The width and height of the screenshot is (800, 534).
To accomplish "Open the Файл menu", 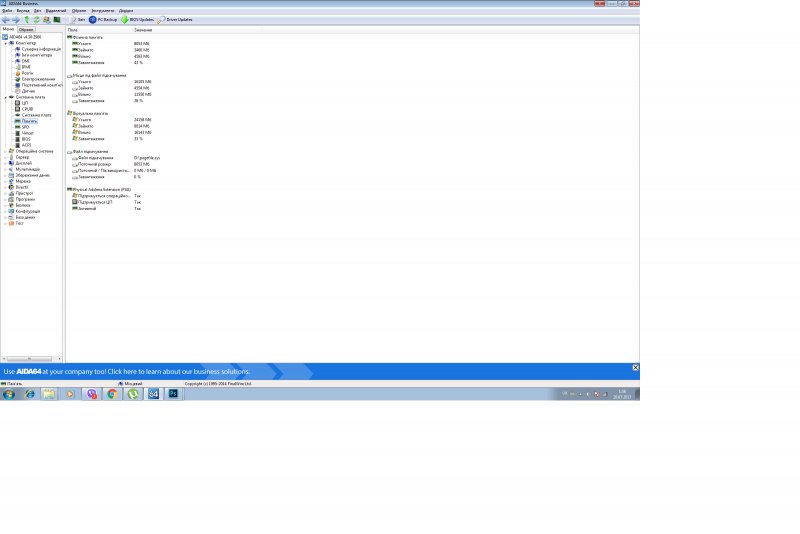I will [x=7, y=10].
